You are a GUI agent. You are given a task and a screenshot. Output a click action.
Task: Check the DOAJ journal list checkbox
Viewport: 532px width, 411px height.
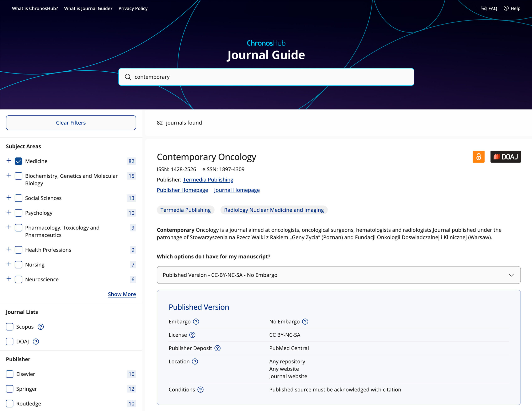(10, 341)
